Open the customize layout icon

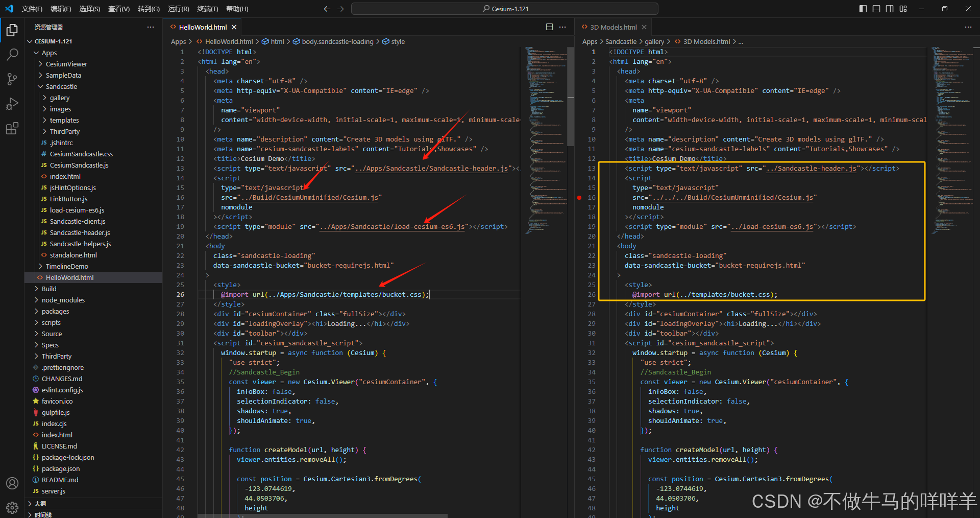[903, 9]
